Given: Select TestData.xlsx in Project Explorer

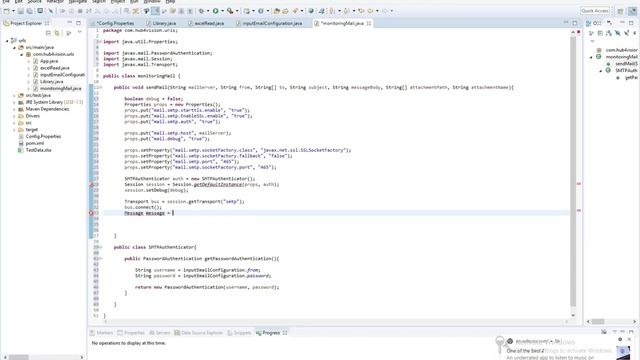Looking at the screenshot, I should point(38,150).
